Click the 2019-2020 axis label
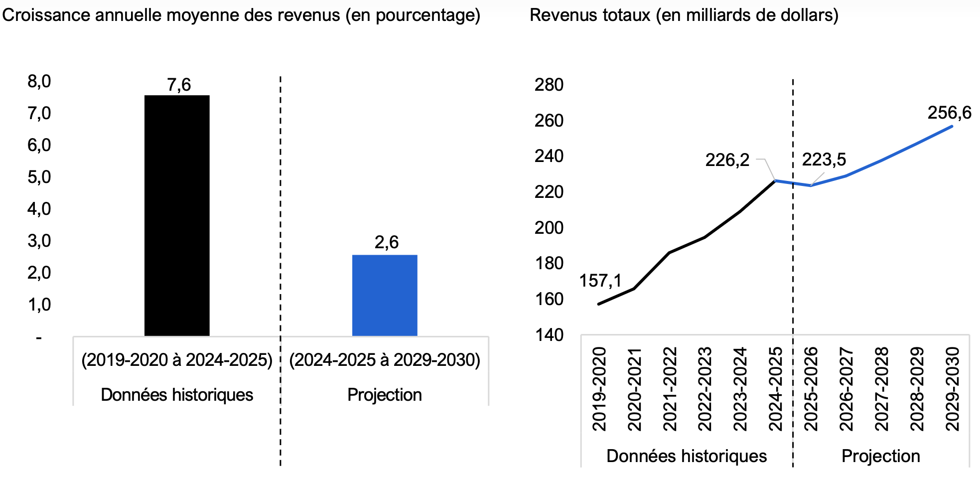The image size is (980, 483). [x=599, y=389]
